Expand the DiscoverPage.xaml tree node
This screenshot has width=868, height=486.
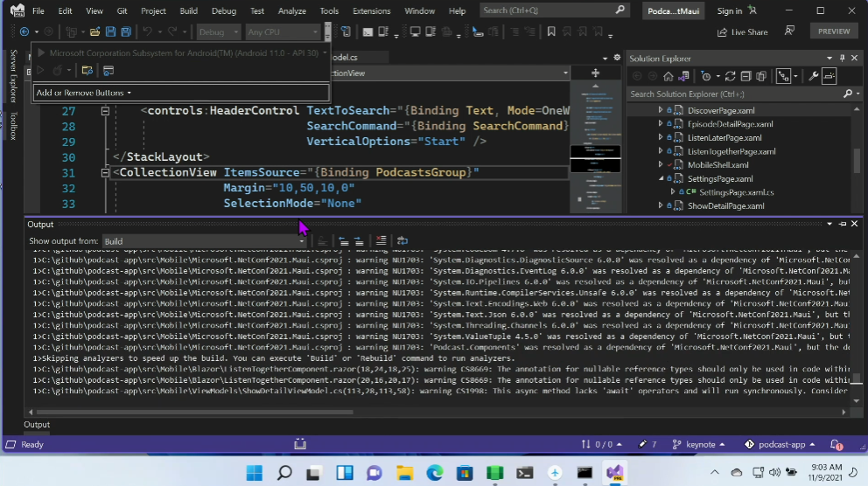click(661, 110)
